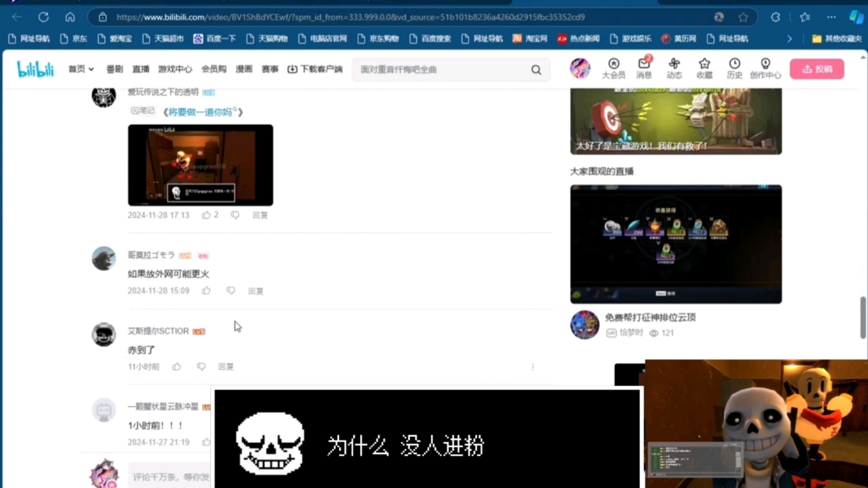Open more options on 赤到了 comment
The width and height of the screenshot is (868, 488).
pos(533,367)
